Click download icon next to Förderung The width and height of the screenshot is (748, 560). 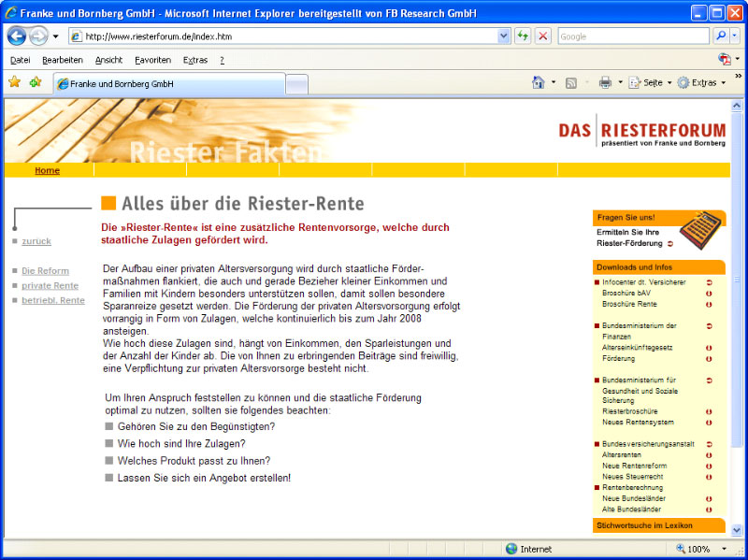click(x=709, y=359)
